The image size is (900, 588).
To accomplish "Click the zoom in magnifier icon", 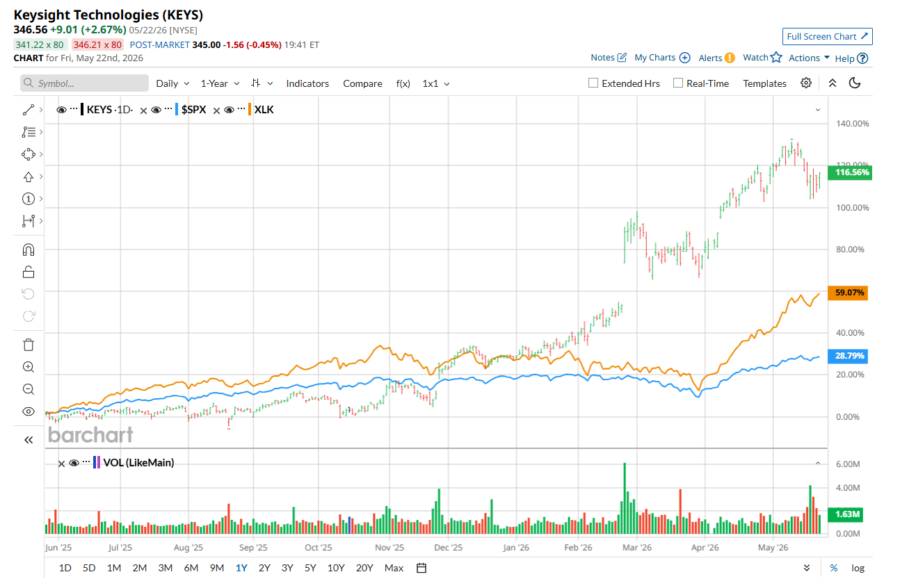I will 29,367.
